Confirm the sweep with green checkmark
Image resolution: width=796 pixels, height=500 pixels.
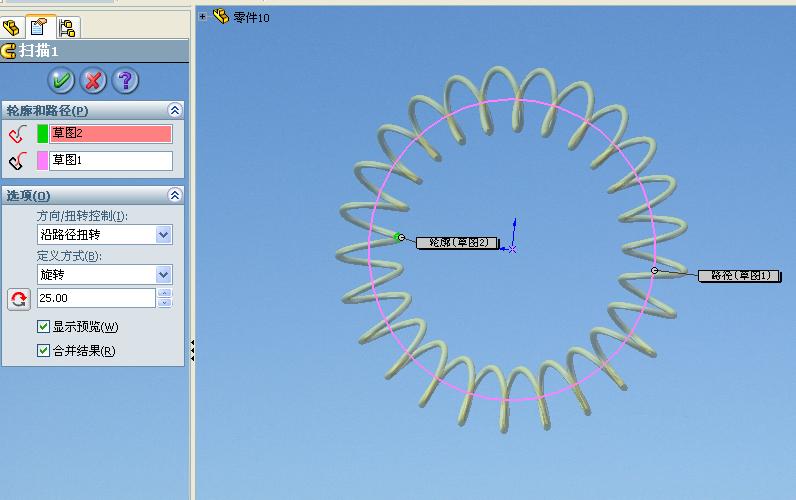pyautogui.click(x=61, y=80)
